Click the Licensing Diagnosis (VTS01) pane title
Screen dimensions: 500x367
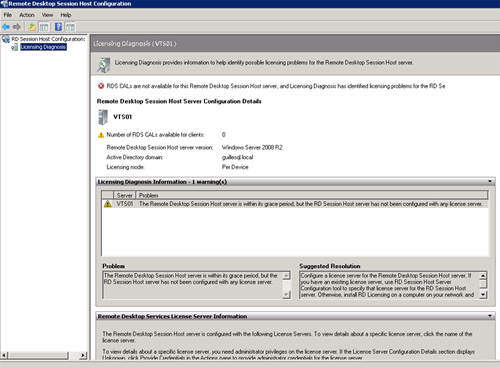135,44
